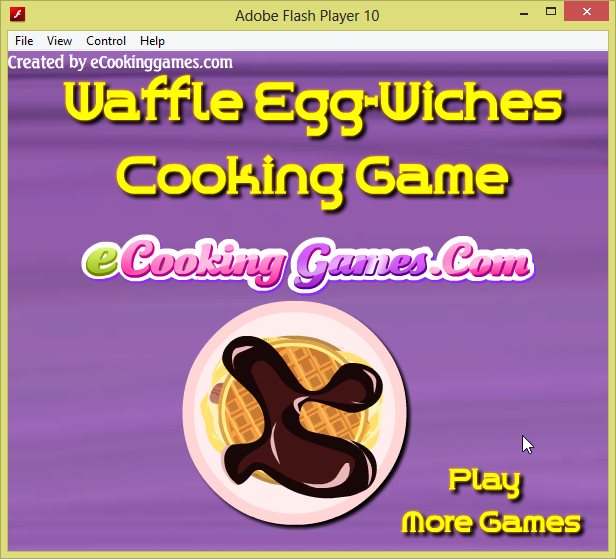Image resolution: width=616 pixels, height=559 pixels.
Task: Maximize the Flash Player window
Action: (x=551, y=12)
